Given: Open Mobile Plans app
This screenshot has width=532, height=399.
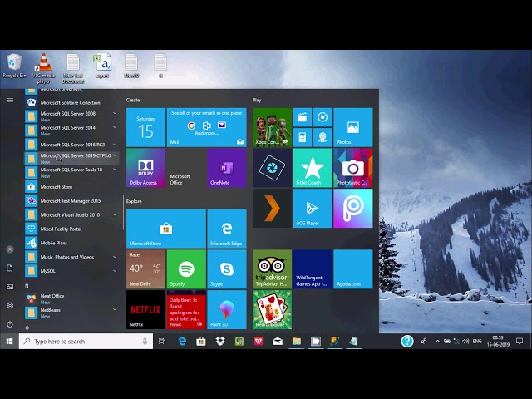Looking at the screenshot, I should pyautogui.click(x=72, y=243).
